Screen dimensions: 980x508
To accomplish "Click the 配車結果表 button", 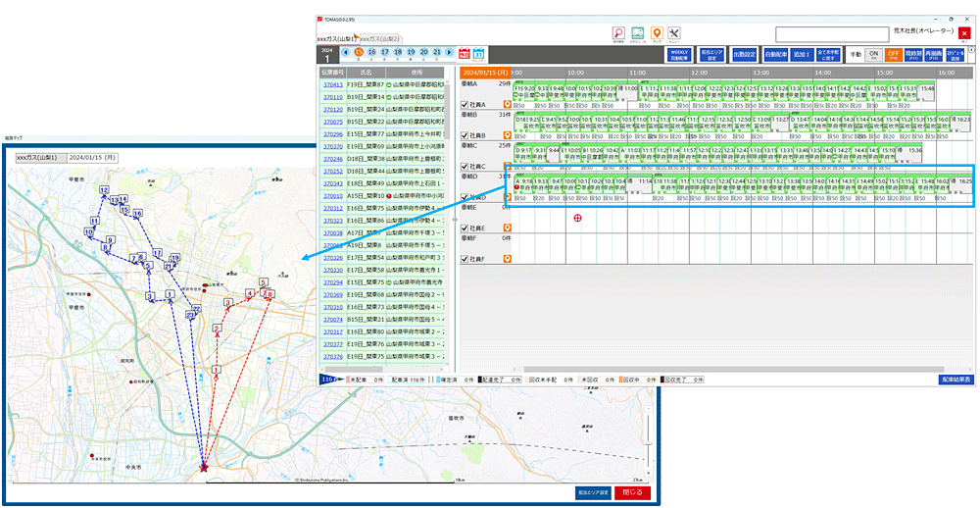I will click(955, 380).
